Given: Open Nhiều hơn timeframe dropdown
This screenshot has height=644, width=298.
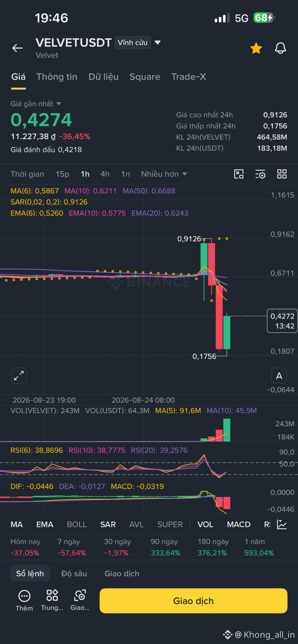Looking at the screenshot, I should [x=164, y=174].
